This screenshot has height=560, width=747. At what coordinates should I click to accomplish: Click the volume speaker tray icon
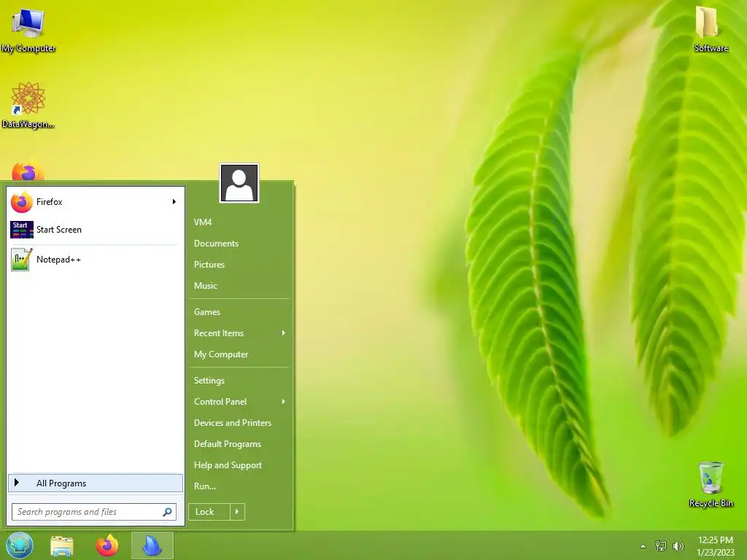click(678, 546)
